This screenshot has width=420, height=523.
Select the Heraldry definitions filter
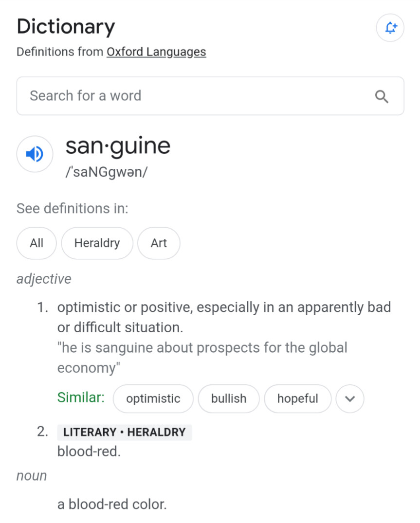tap(97, 243)
